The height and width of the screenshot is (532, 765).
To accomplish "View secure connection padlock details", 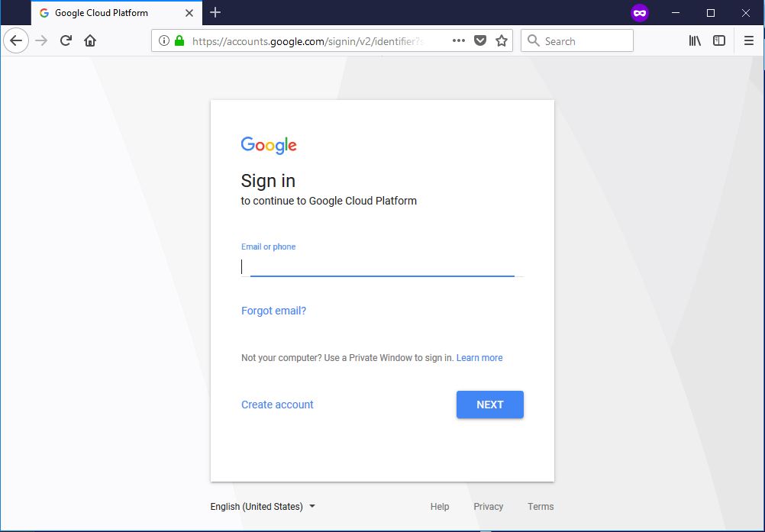I will click(x=179, y=40).
